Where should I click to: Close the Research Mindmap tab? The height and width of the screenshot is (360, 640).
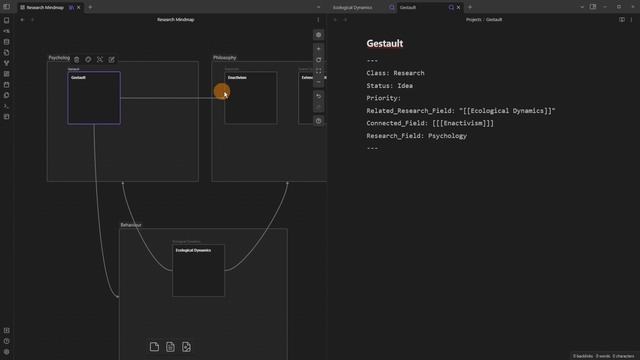(x=79, y=7)
